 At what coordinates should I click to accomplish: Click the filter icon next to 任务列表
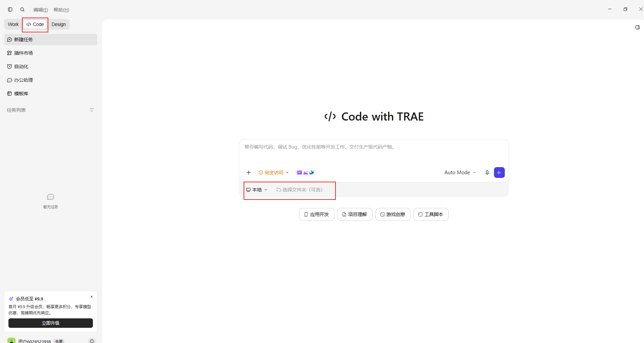92,110
